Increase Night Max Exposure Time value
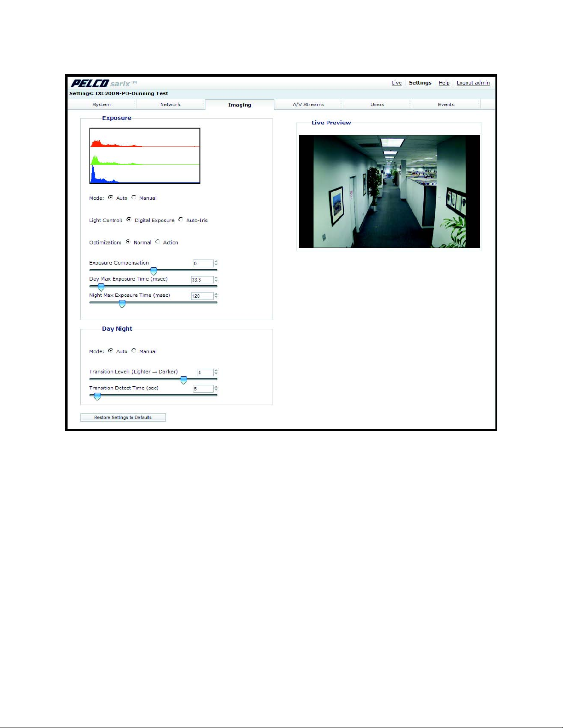The height and width of the screenshot is (728, 563). tap(216, 294)
